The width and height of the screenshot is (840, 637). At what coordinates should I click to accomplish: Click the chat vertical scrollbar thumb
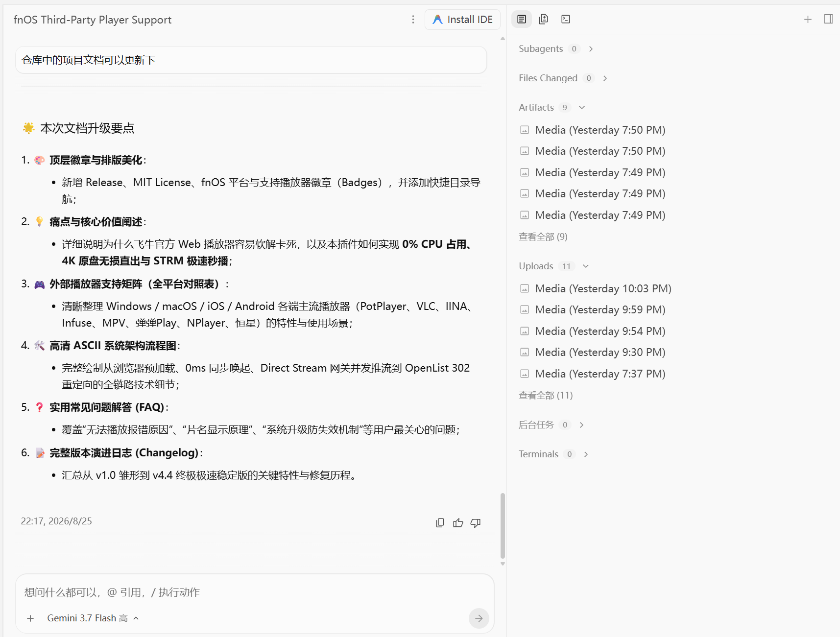(x=503, y=526)
